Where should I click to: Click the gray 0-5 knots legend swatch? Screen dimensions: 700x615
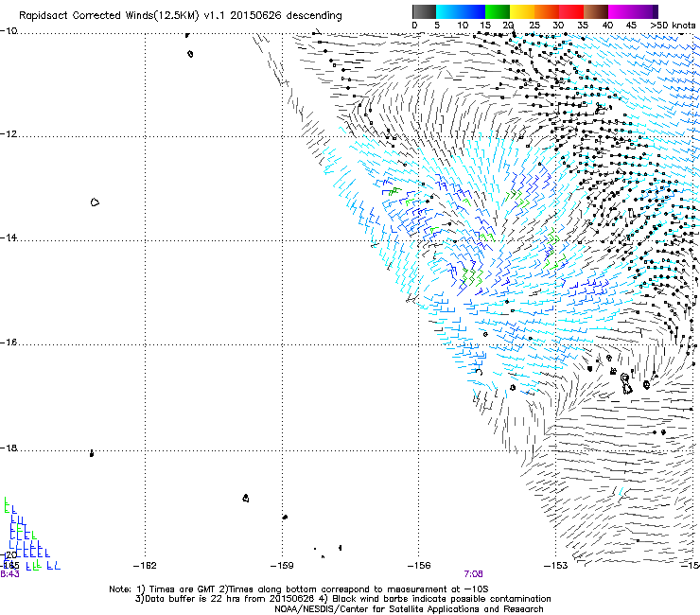pos(424,11)
